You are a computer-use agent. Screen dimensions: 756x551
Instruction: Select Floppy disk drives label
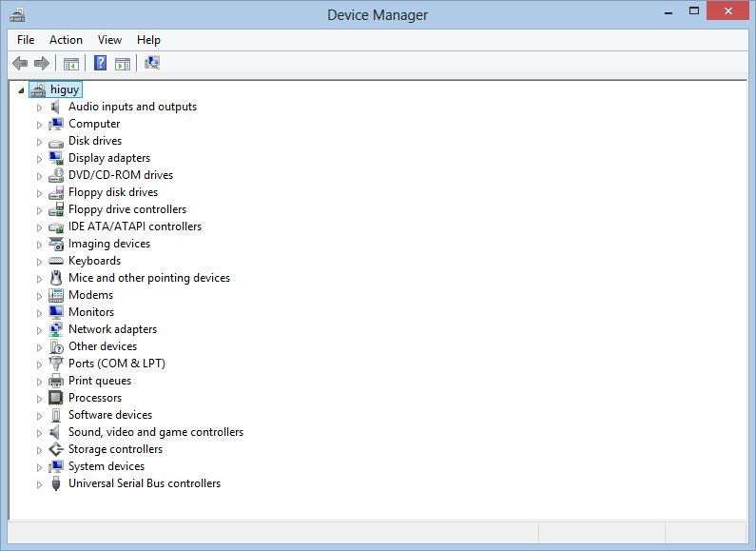coord(113,192)
